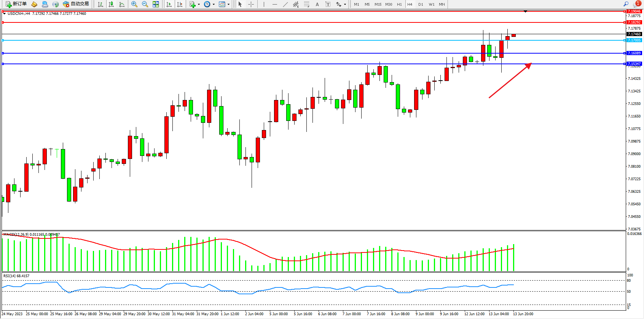The width and height of the screenshot is (644, 319).
Task: Open the periodicity clock dropdown arrow
Action: click(214, 5)
